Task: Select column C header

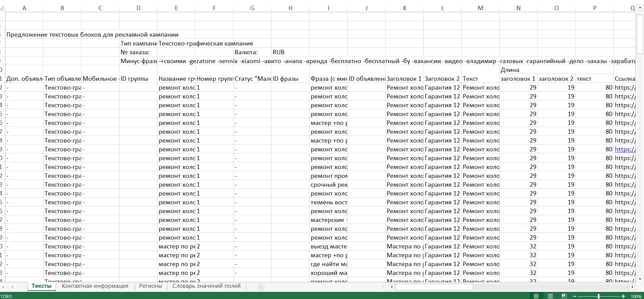Action: tap(100, 8)
